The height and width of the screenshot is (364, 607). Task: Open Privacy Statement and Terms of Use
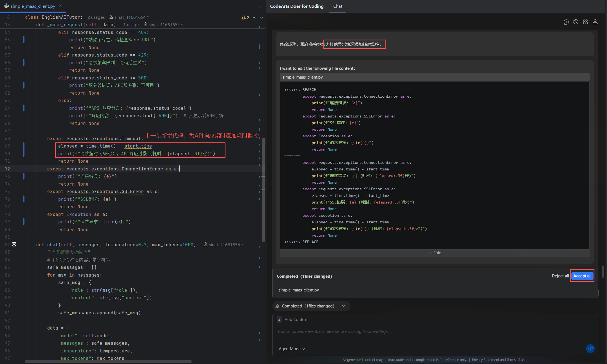499,360
